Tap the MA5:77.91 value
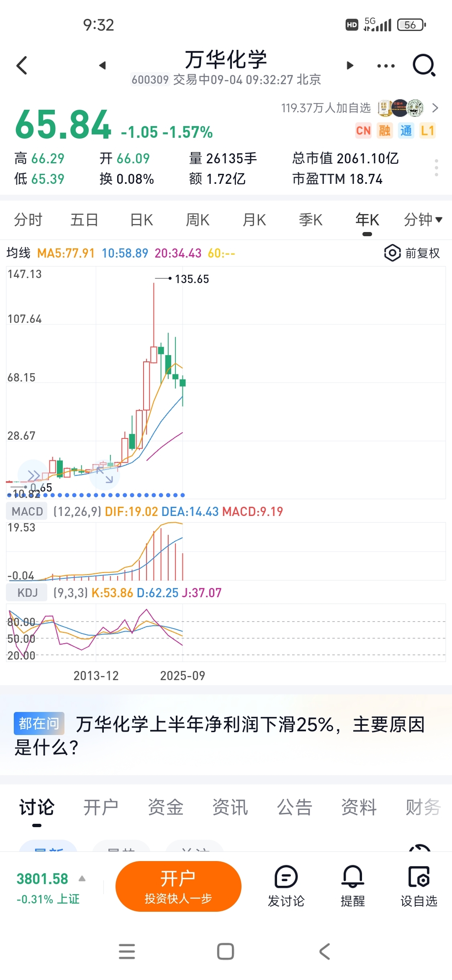The image size is (452, 980). coord(66,253)
